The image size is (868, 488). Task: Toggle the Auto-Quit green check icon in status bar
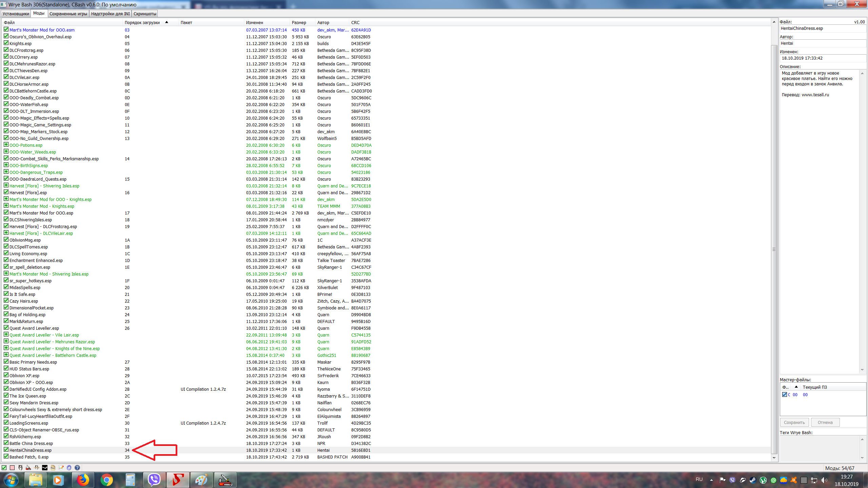tap(4, 468)
